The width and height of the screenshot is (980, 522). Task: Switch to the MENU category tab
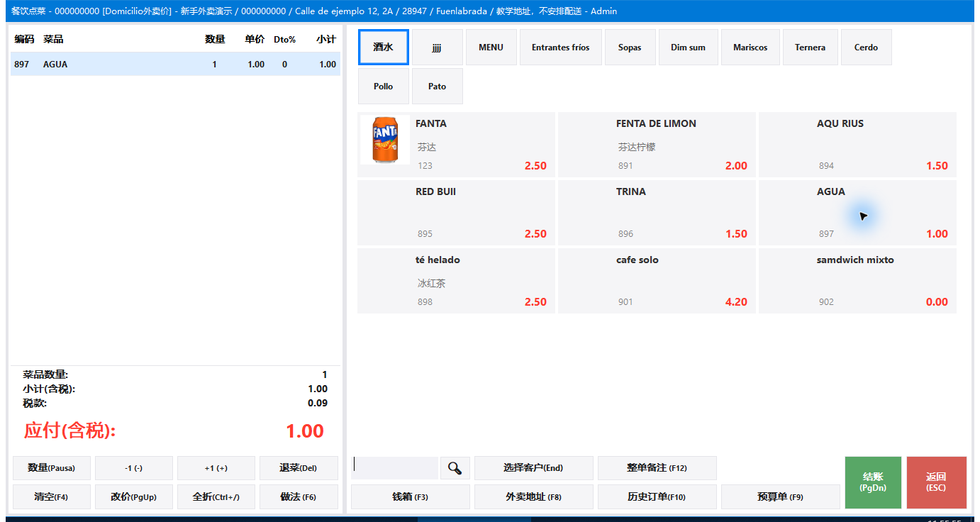tap(491, 48)
